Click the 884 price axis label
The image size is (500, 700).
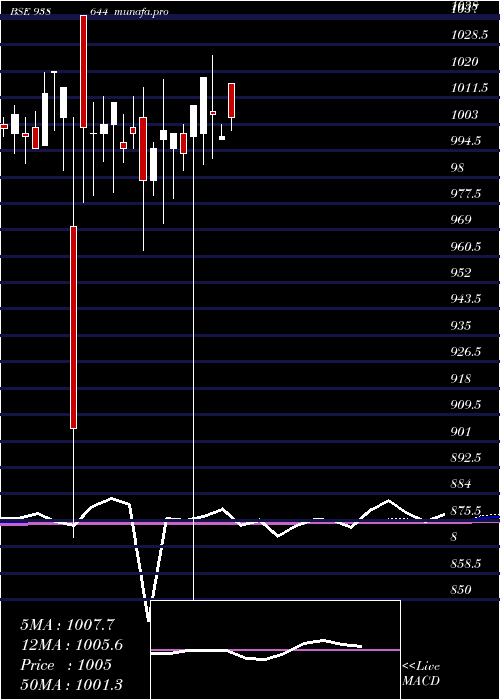(x=461, y=484)
